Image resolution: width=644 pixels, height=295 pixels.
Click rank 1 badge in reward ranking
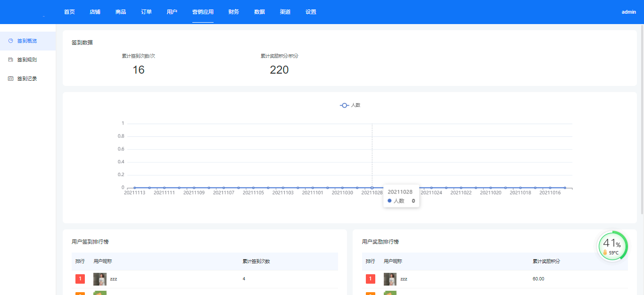click(371, 279)
